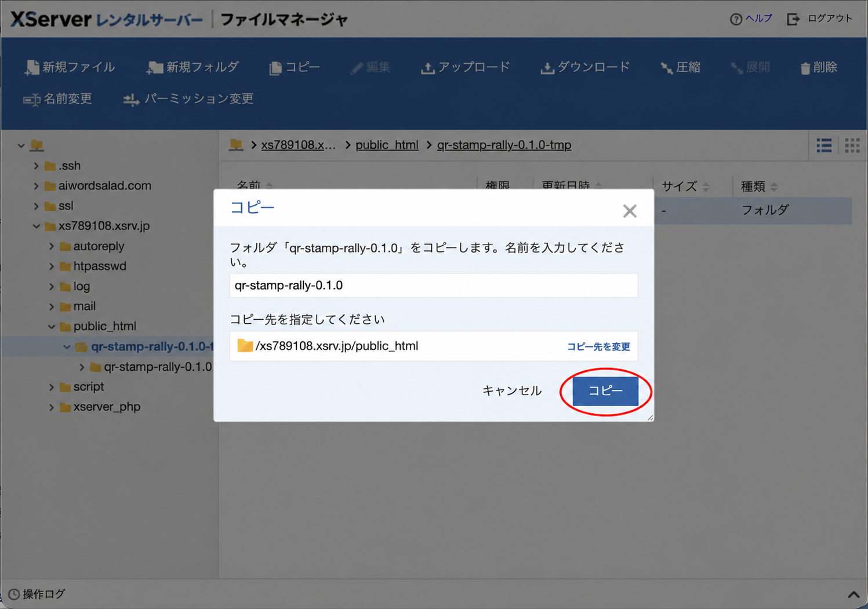868x609 pixels.
Task: Collapse the public_html tree node
Action: click(52, 327)
